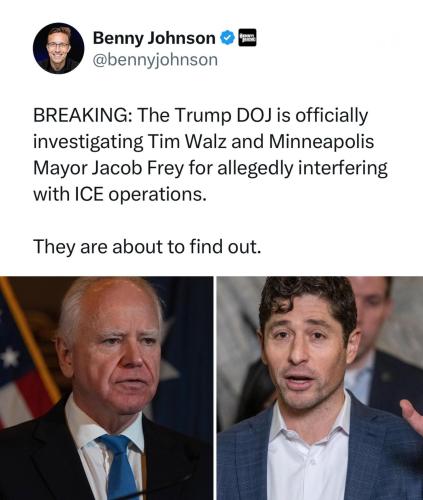Image resolution: width=423 pixels, height=500 pixels.
Task: Click the blue verified checkmark badge
Action: [x=228, y=38]
